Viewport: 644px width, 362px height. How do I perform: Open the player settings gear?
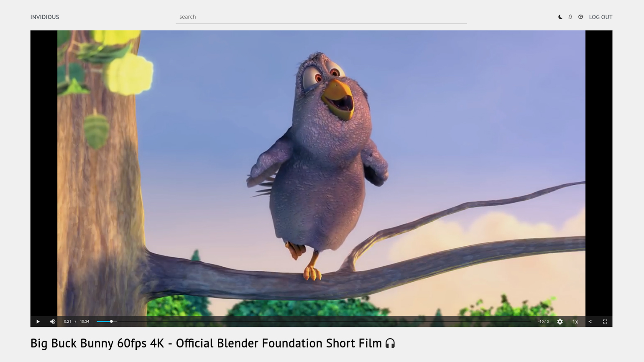tap(560, 321)
